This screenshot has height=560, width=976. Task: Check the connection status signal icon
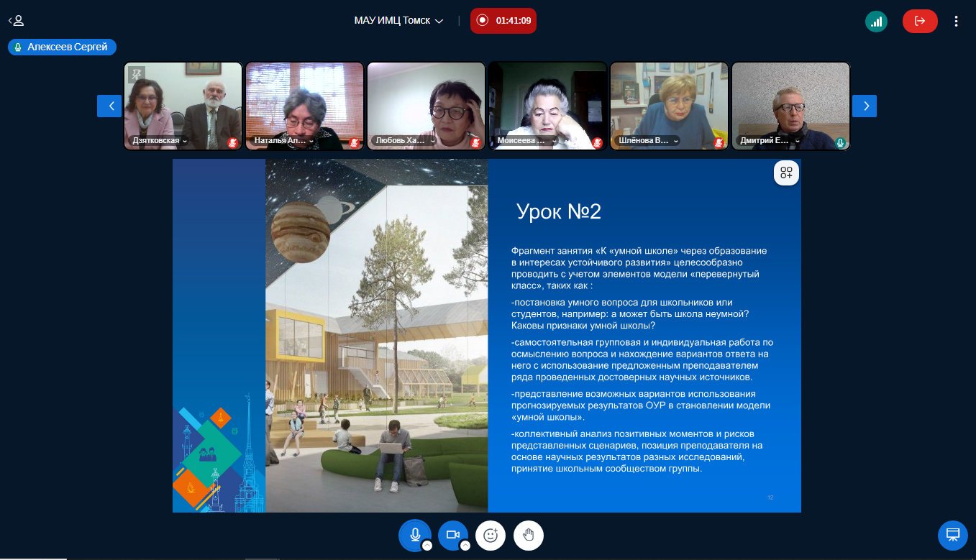click(876, 22)
